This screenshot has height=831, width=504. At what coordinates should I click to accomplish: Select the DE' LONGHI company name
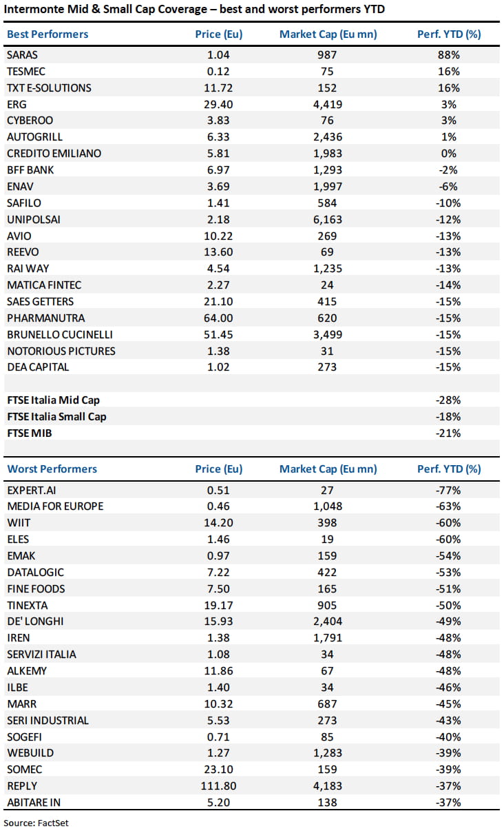[x=35, y=621]
